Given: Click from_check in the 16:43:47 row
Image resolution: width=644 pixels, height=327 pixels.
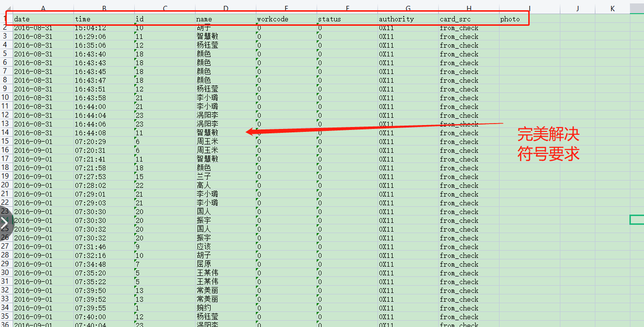Looking at the screenshot, I should coord(469,80).
